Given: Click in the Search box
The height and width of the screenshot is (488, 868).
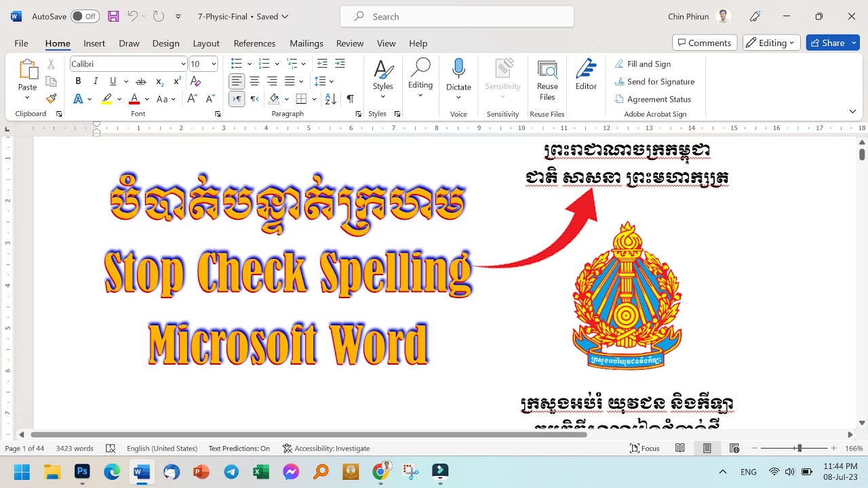Looking at the screenshot, I should [457, 16].
